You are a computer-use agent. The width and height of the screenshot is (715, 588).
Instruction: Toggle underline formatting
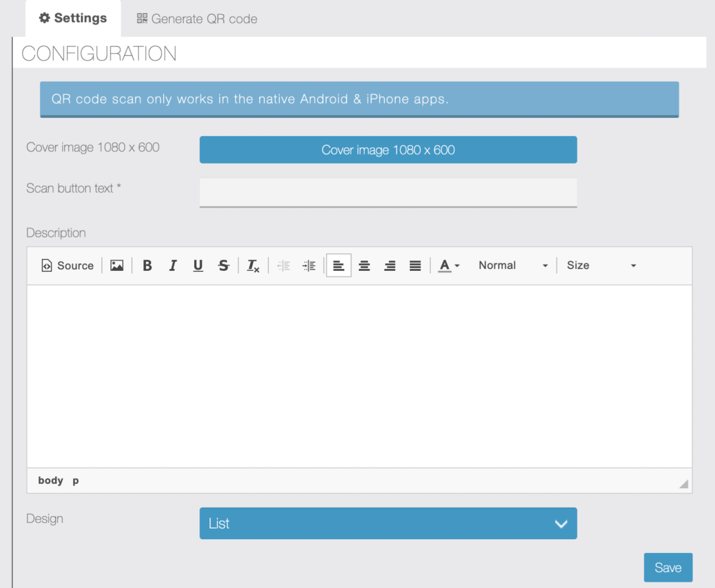198,265
